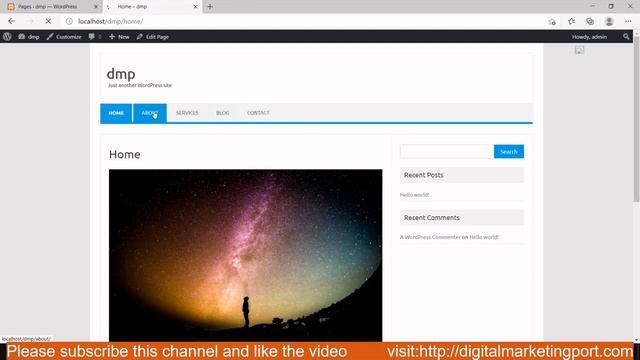Image resolution: width=640 pixels, height=360 pixels.
Task: Open dmp site dashboard menu
Action: (29, 37)
